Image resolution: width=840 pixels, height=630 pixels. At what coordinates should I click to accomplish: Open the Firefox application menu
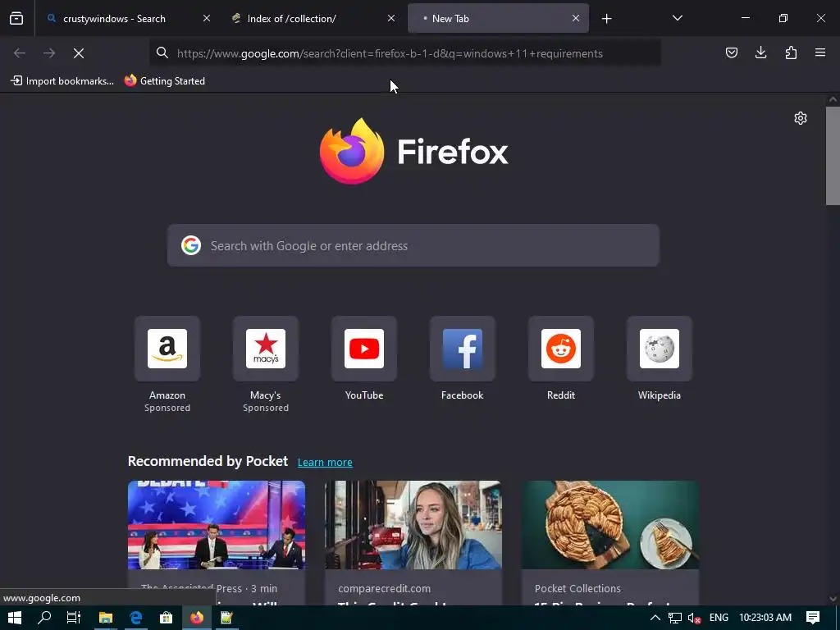point(820,52)
